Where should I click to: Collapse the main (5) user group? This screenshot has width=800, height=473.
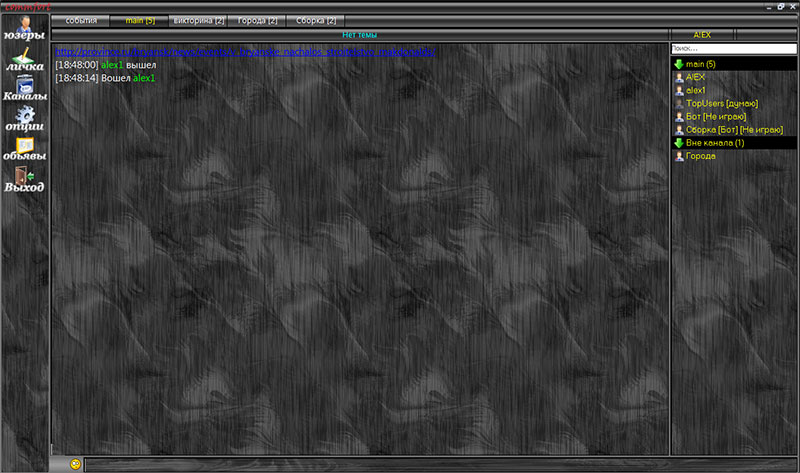(678, 64)
